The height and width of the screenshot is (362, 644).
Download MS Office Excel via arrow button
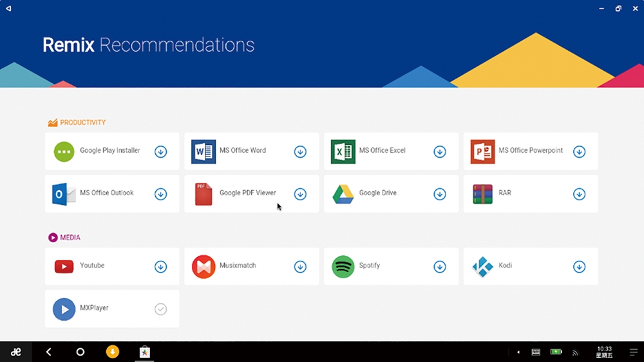point(440,151)
